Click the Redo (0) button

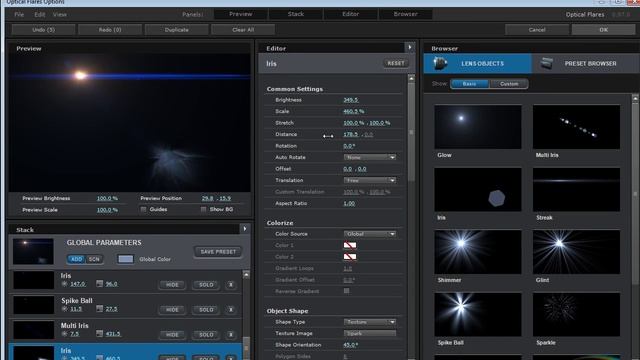coord(110,30)
